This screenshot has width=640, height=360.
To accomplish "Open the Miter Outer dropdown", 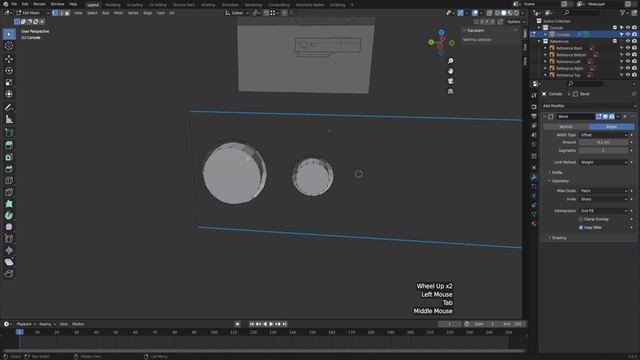I will coord(603,191).
